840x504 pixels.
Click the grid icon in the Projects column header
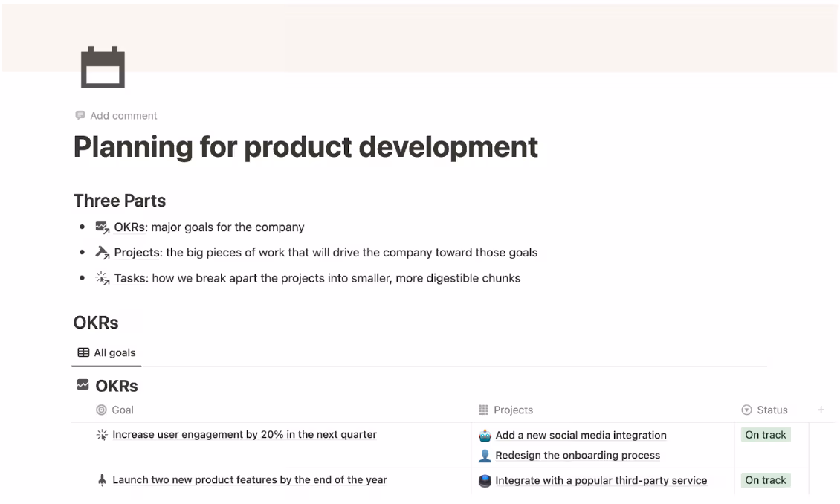(x=483, y=410)
